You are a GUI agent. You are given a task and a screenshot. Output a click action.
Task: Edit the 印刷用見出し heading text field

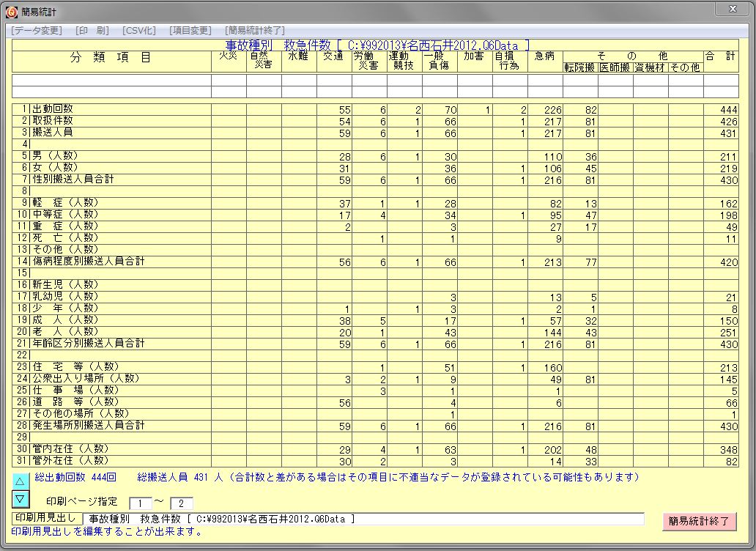coord(363,519)
